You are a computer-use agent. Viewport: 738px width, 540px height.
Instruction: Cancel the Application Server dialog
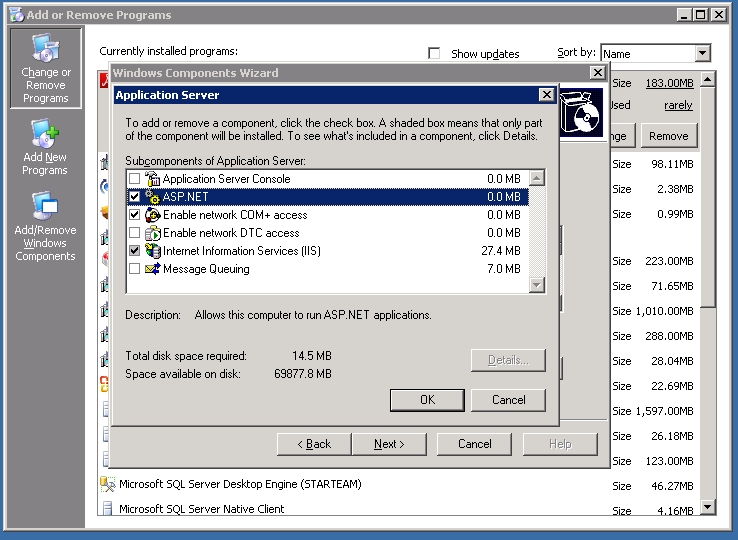pos(509,399)
